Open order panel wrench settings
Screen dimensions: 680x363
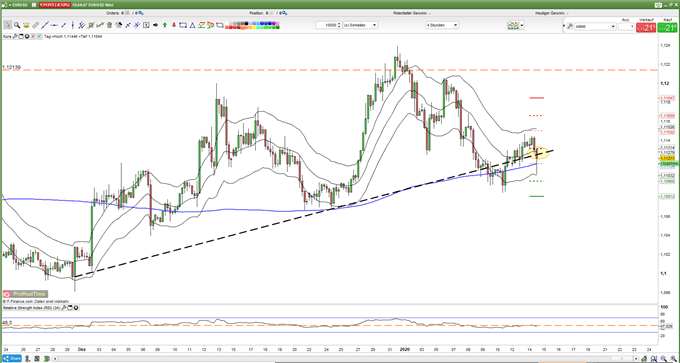(x=570, y=26)
